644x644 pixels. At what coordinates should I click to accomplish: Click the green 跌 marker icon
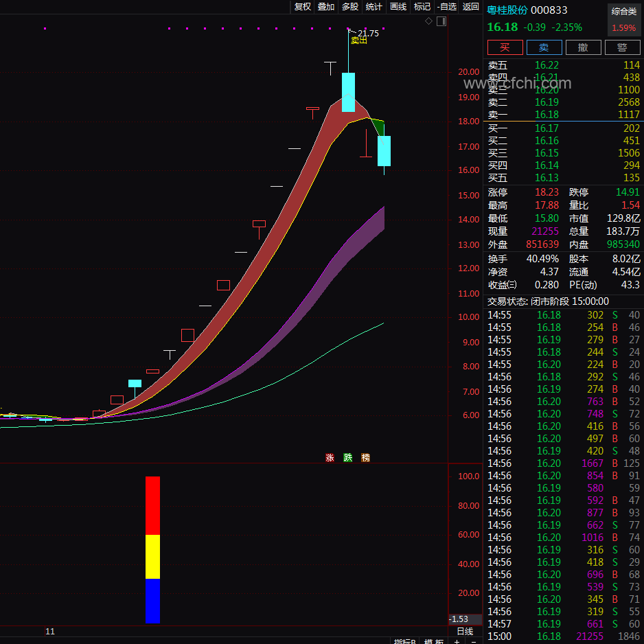tap(348, 457)
